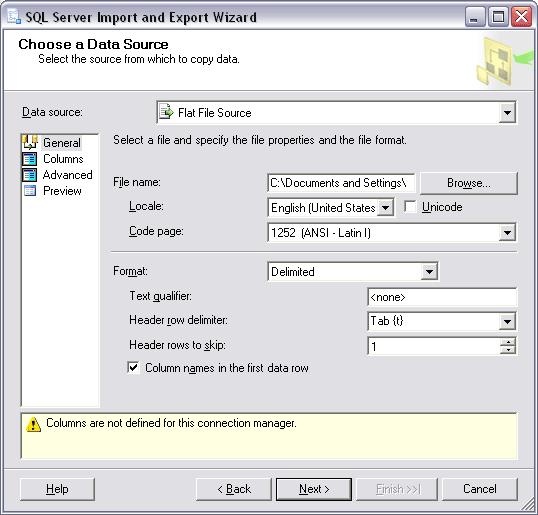Image resolution: width=538 pixels, height=515 pixels.
Task: Click the General page icon
Action: 30,142
